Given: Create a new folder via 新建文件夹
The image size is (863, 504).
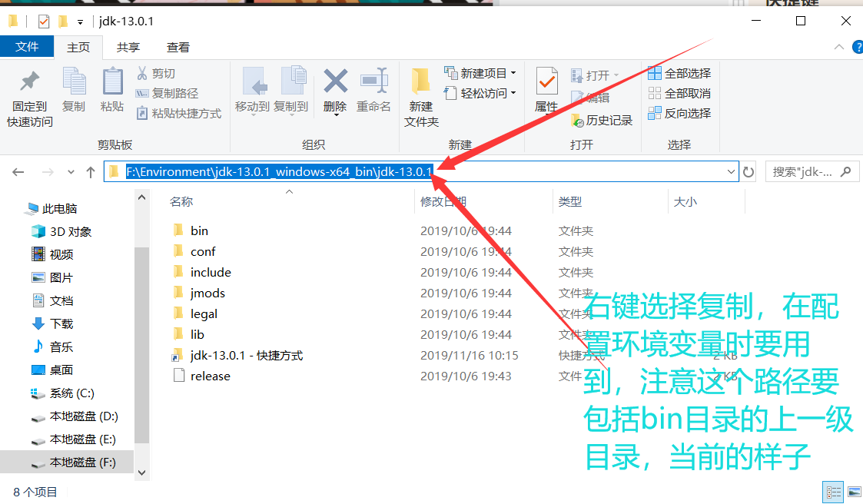Looking at the screenshot, I should (x=420, y=92).
